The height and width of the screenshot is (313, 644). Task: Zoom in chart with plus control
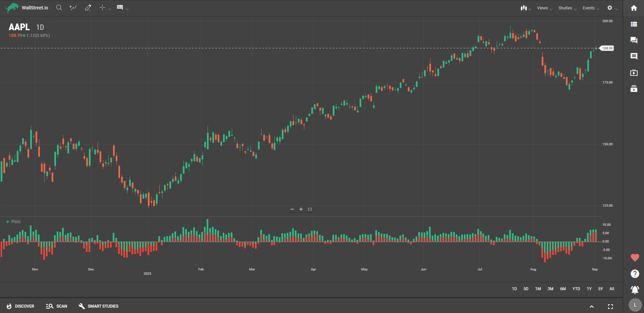pyautogui.click(x=301, y=209)
